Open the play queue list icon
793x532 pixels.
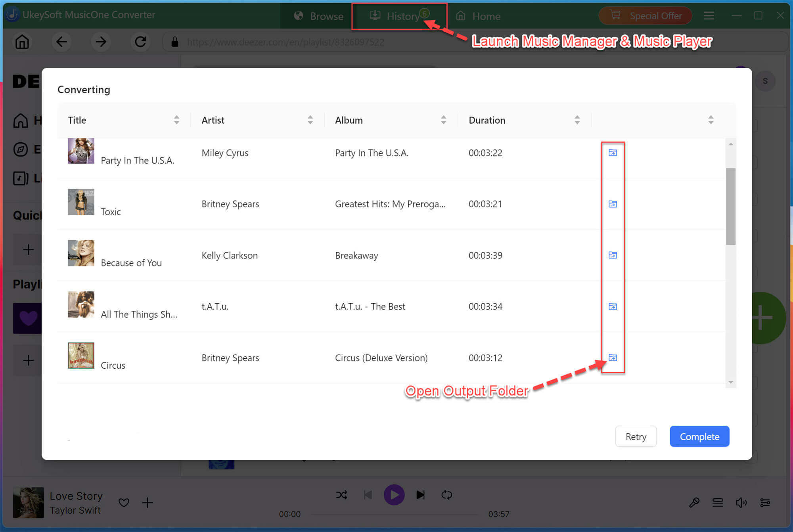click(718, 503)
